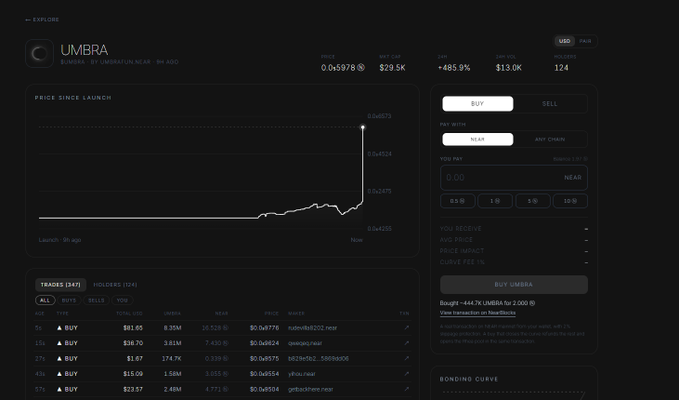Click the buy triangle icon on 27s trade

point(60,358)
